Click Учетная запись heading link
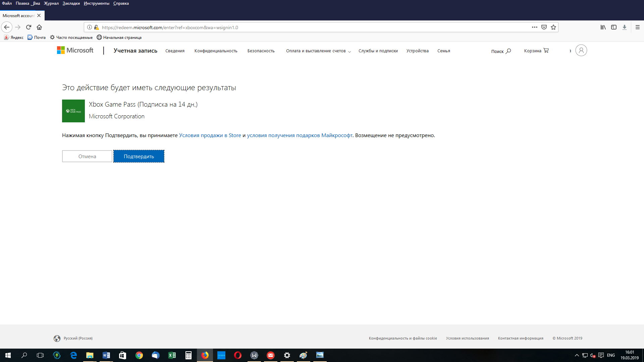This screenshot has width=644, height=362. (135, 51)
